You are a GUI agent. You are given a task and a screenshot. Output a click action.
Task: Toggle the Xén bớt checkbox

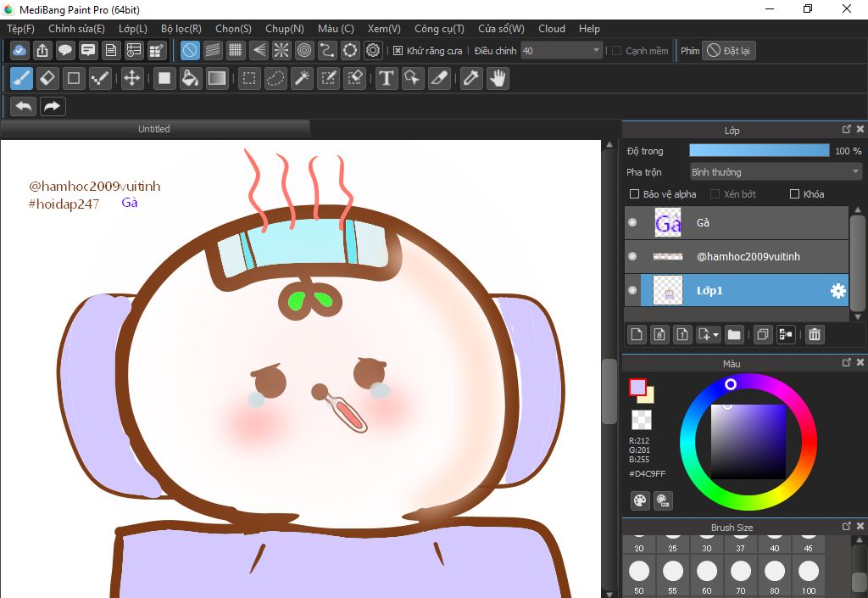coord(715,194)
